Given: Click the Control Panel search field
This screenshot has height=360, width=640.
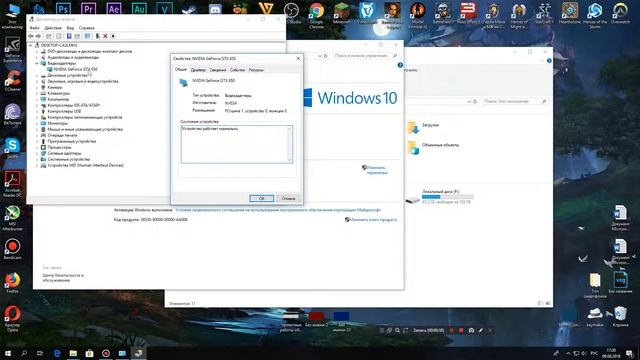Looking at the screenshot, I should click(x=365, y=56).
